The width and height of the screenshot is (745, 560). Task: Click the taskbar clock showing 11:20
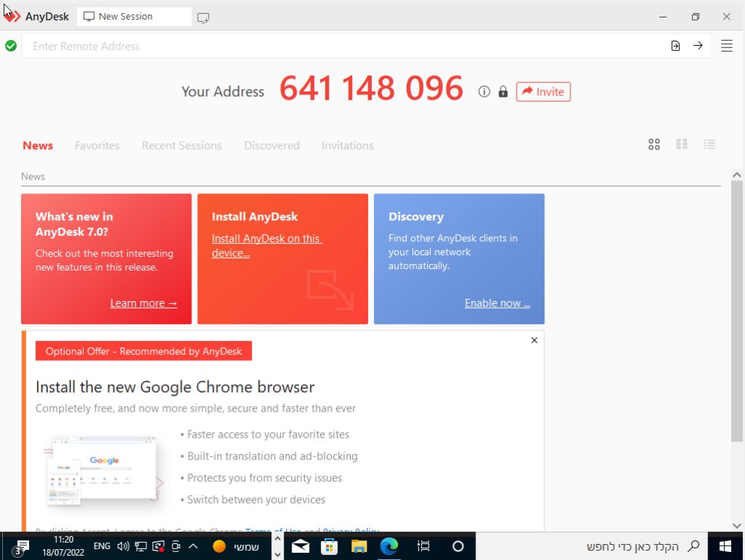tap(63, 545)
